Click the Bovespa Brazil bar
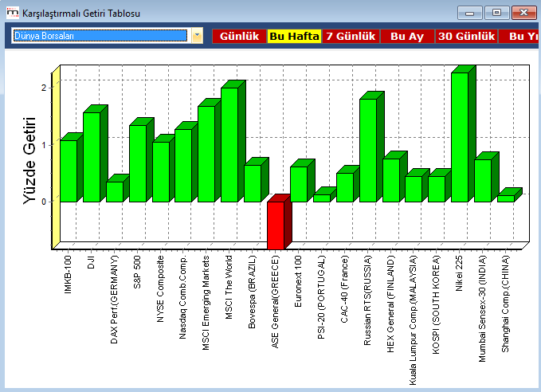 (253, 183)
